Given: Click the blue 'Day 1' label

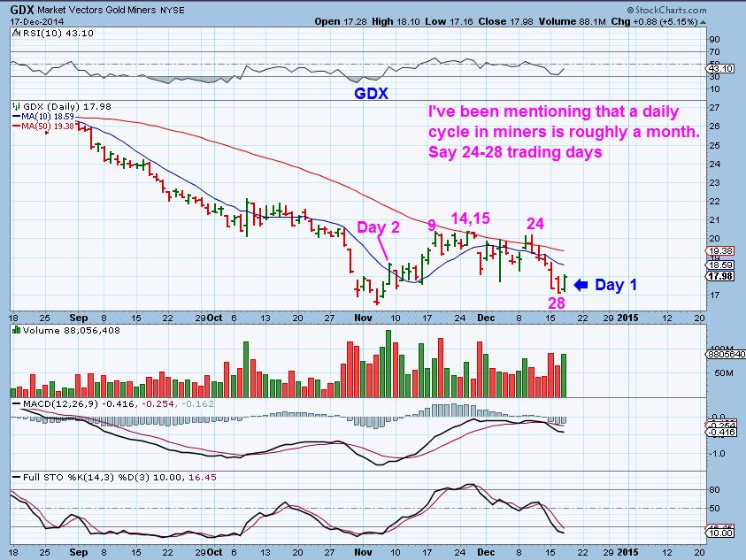Looking at the screenshot, I should point(616,285).
